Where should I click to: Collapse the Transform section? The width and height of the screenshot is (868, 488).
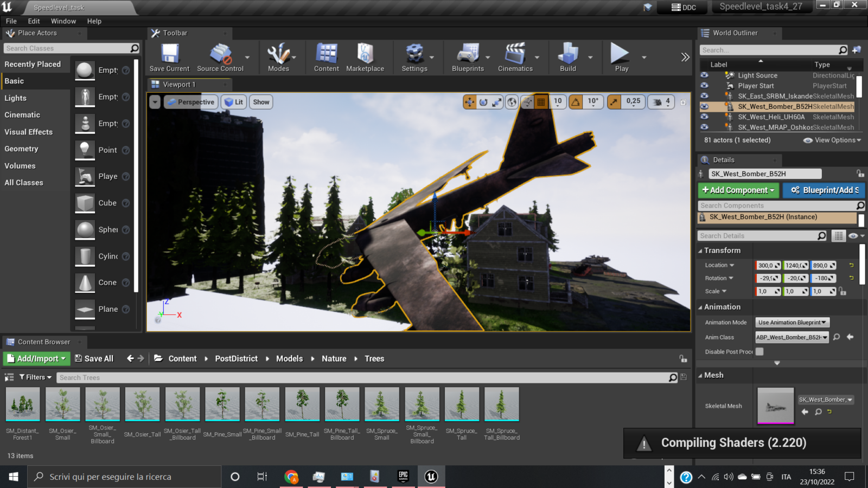pyautogui.click(x=700, y=251)
